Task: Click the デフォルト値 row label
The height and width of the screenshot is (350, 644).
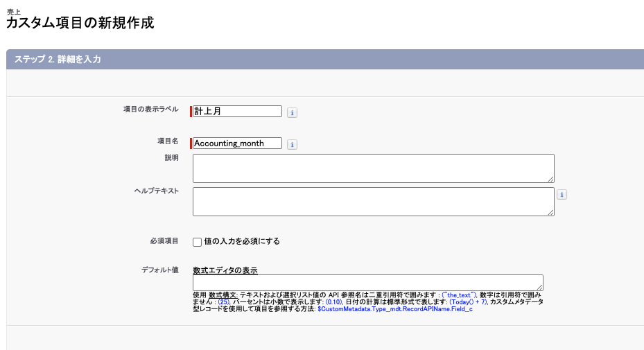Action: (160, 270)
